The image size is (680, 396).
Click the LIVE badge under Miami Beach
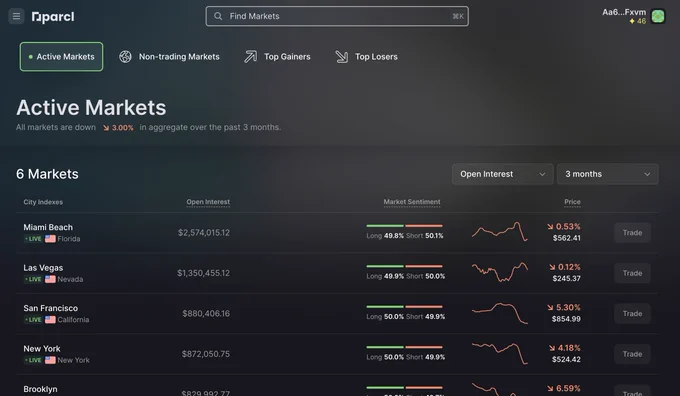coord(33,239)
